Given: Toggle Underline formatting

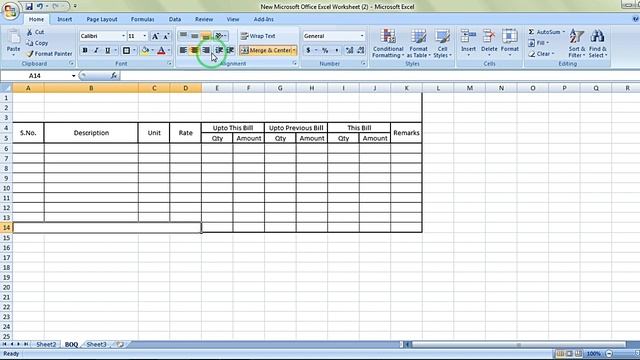Looking at the screenshot, I should (x=108, y=51).
